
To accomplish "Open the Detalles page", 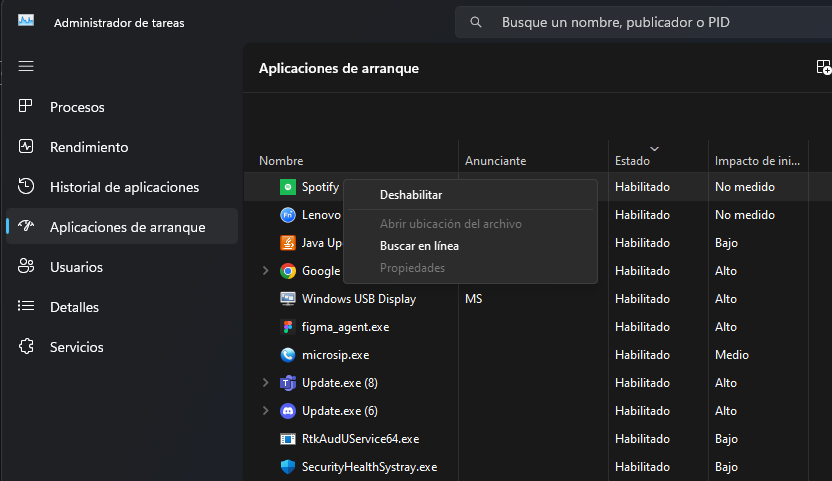I will point(122,307).
